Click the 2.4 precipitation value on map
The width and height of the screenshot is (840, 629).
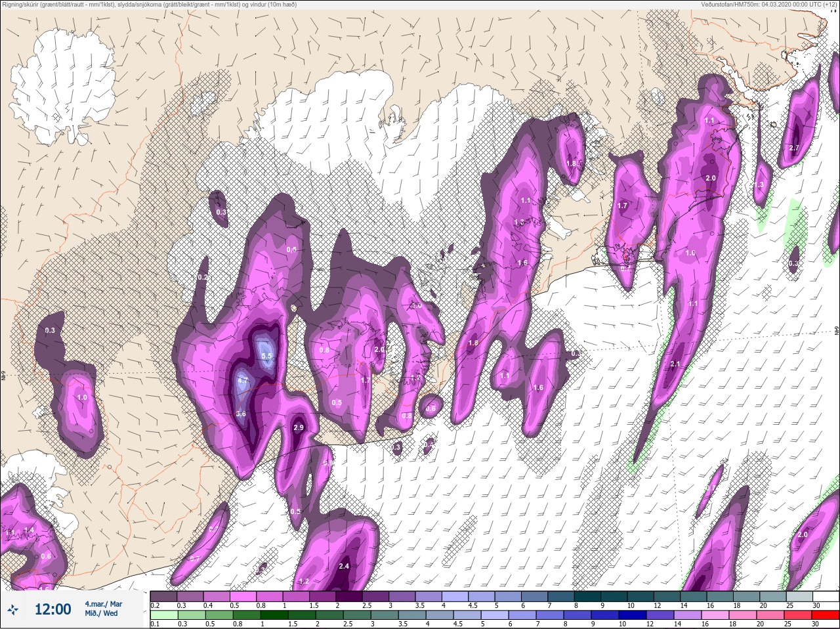(x=344, y=566)
